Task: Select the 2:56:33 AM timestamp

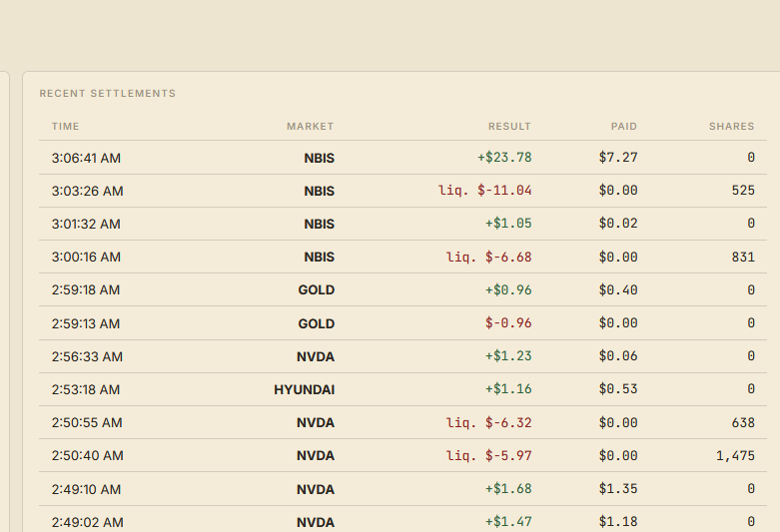Action: coord(87,356)
